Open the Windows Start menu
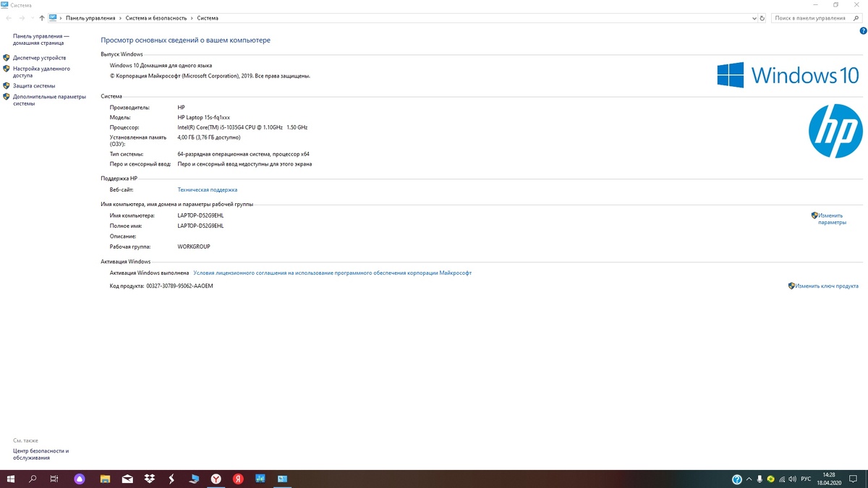 click(11, 479)
